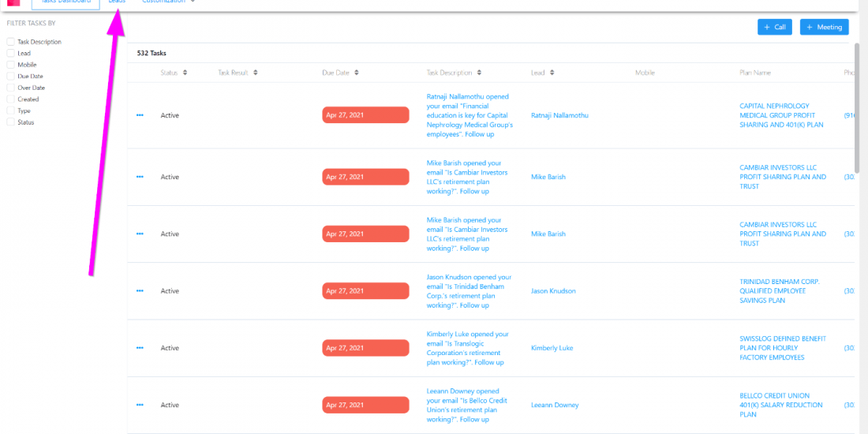Open three-dot menu for Leeann Downey task
Screen dimensions: 868x434
[140, 405]
